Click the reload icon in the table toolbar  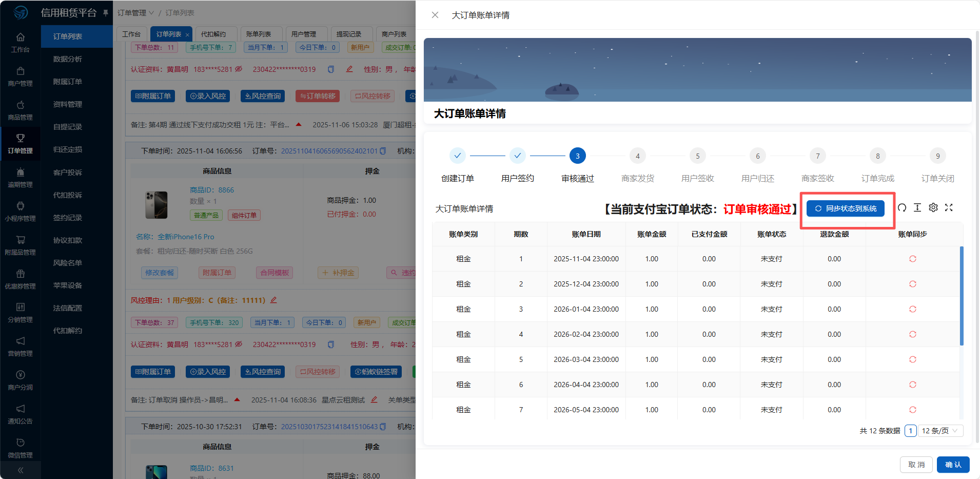click(x=902, y=208)
